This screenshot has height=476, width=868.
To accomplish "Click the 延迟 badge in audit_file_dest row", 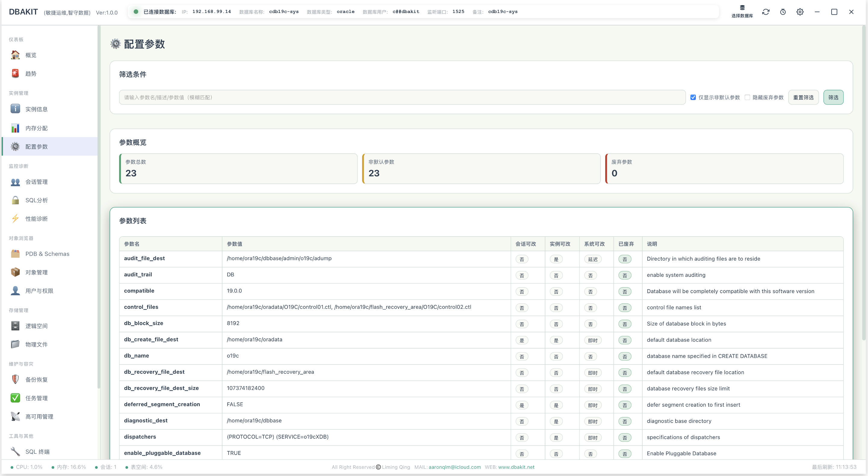I will (593, 259).
